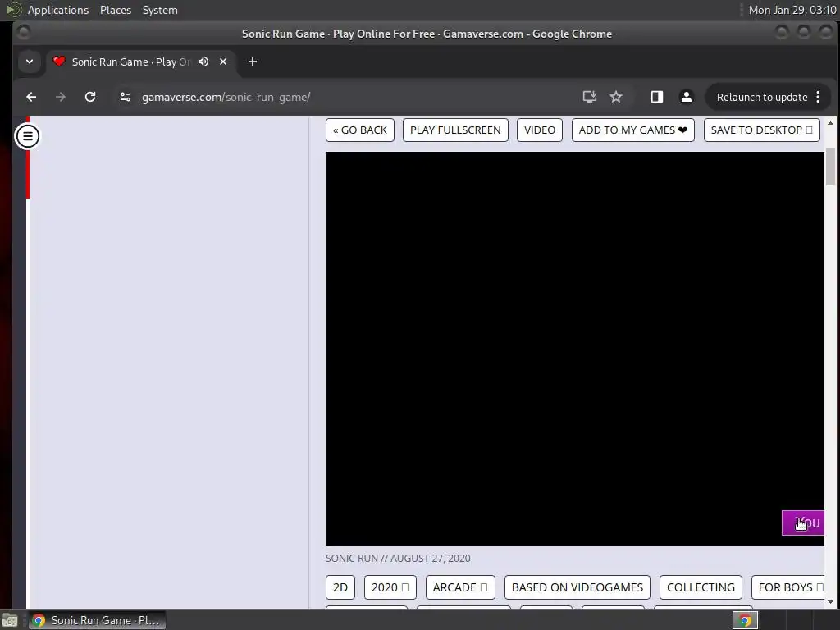Viewport: 840px width, 630px height.
Task: Open the Chrome profile icon
Action: point(687,97)
